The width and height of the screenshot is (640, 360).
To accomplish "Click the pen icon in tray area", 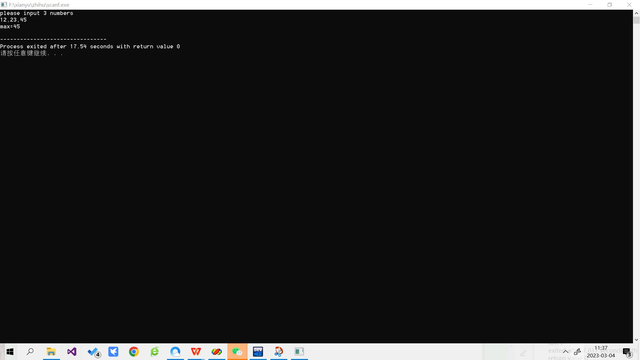I will point(523,353).
